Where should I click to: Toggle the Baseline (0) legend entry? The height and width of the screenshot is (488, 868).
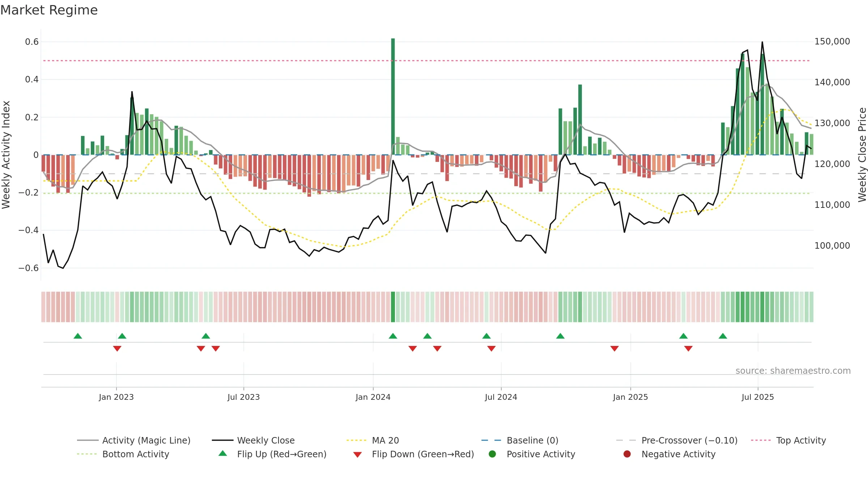pyautogui.click(x=520, y=440)
